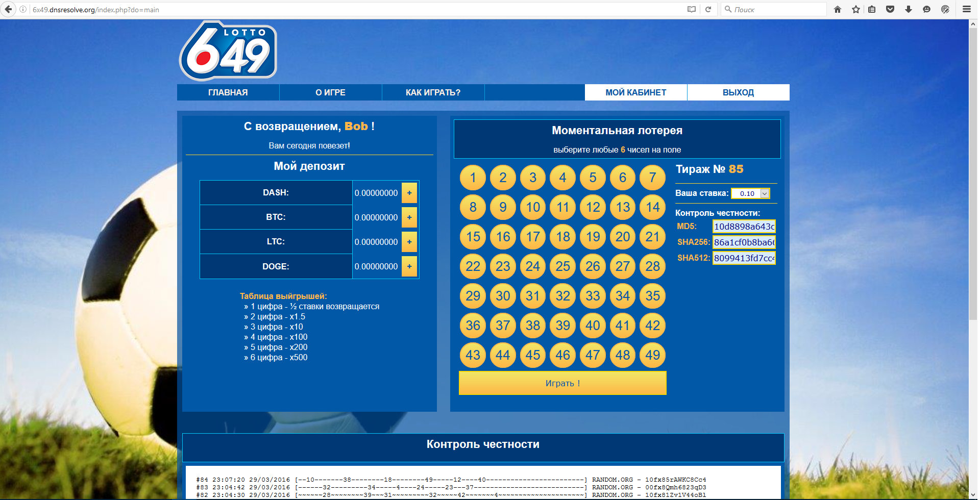Image resolution: width=980 pixels, height=500 pixels.
Task: Open the Firefox hamburger menu
Action: click(967, 9)
